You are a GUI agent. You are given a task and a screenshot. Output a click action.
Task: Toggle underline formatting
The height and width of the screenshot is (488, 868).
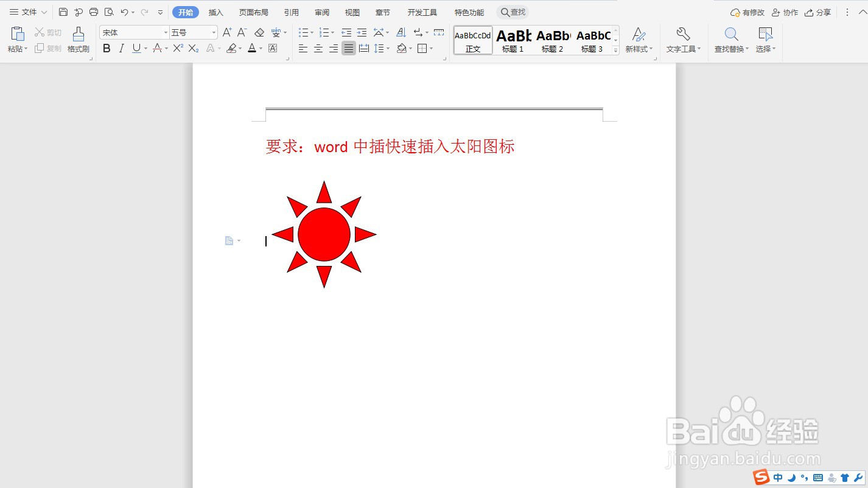(x=136, y=48)
